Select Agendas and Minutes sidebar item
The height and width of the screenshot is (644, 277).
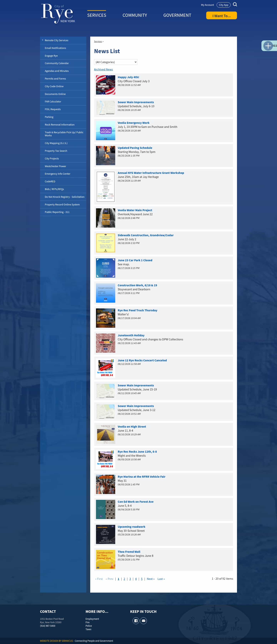(x=63, y=71)
